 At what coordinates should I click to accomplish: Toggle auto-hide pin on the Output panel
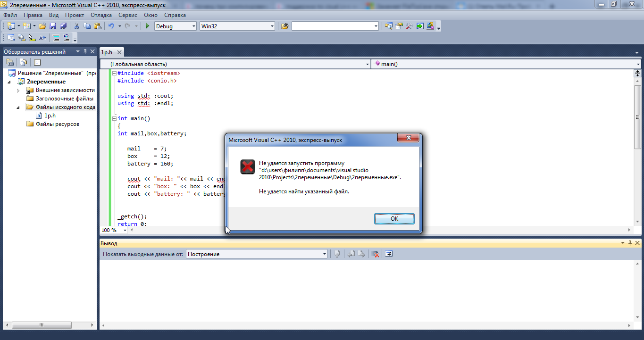click(x=630, y=243)
